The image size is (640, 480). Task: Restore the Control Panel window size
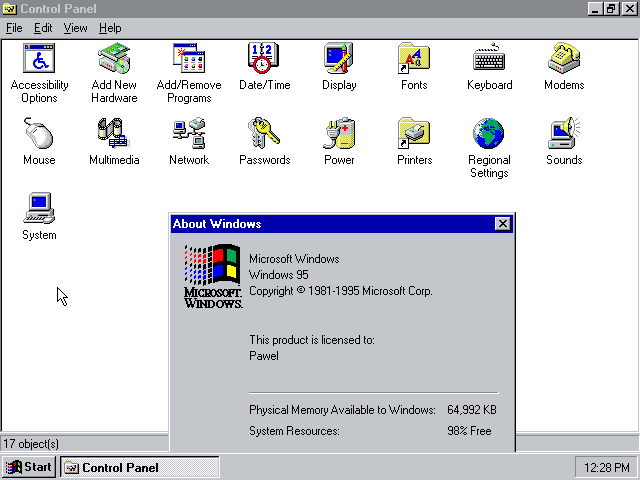pyautogui.click(x=611, y=9)
